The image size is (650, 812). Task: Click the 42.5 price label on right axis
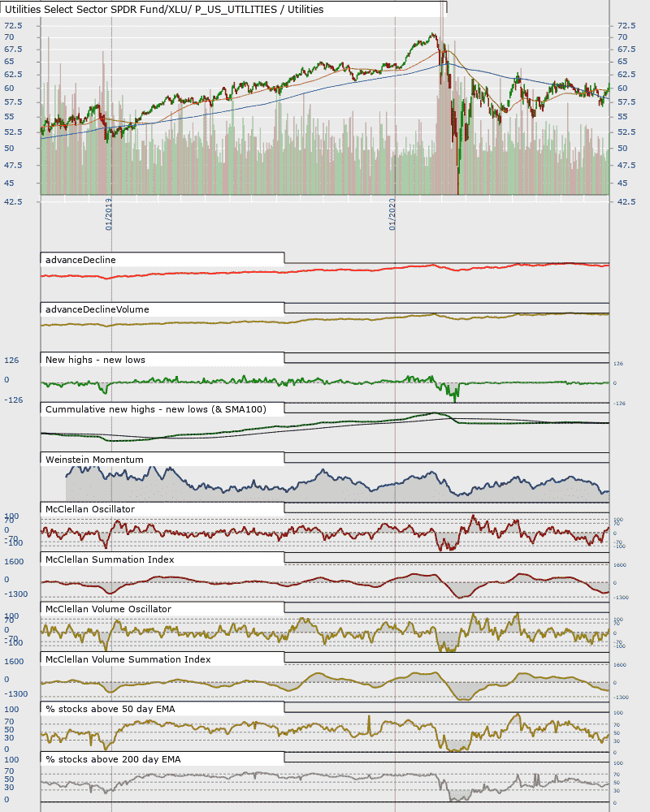(626, 201)
